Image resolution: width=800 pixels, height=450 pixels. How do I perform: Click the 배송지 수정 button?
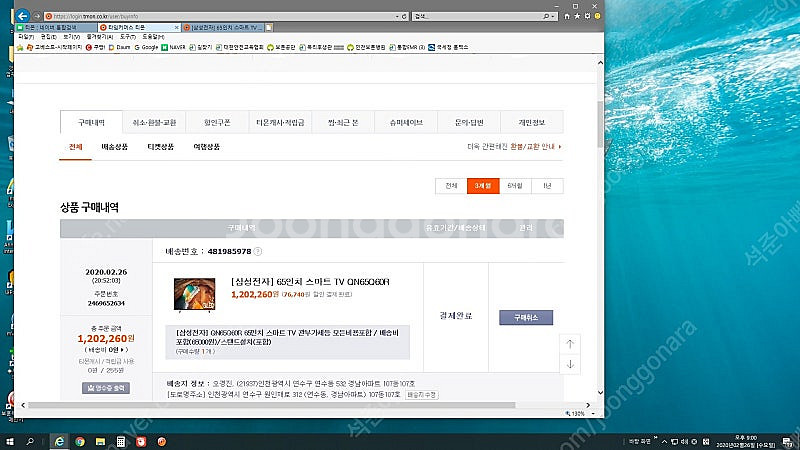point(421,395)
